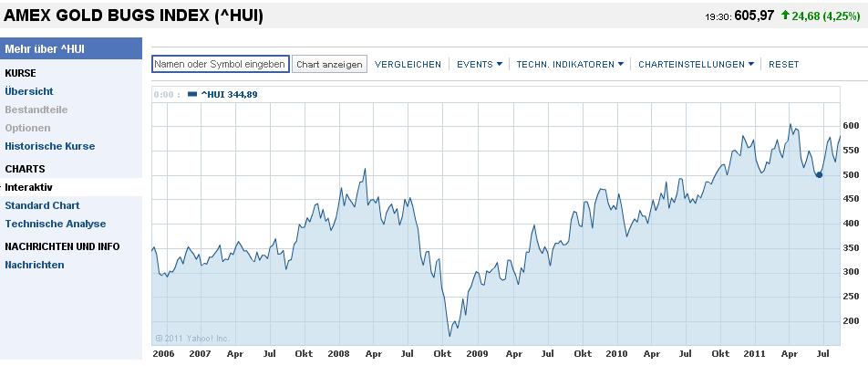This screenshot has height=366, width=868.
Task: Select the Interaktiv chart item
Action: pos(29,187)
